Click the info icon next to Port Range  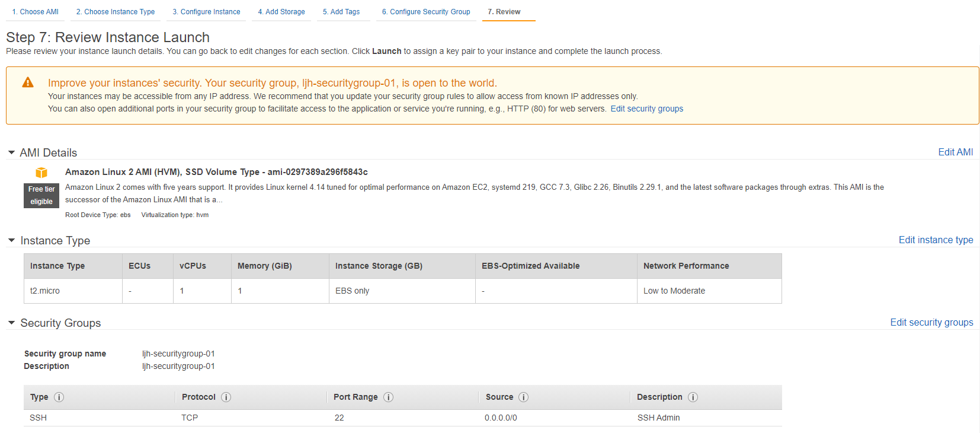click(389, 397)
